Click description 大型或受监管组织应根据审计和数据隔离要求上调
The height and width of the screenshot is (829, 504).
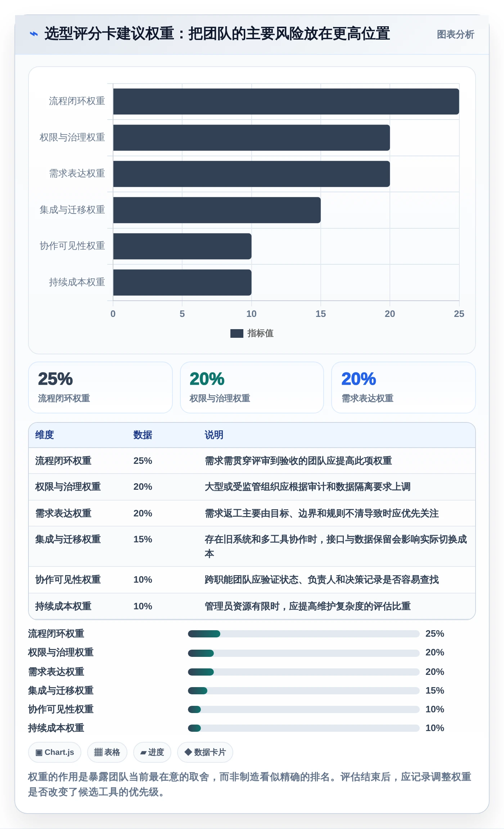coord(307,487)
